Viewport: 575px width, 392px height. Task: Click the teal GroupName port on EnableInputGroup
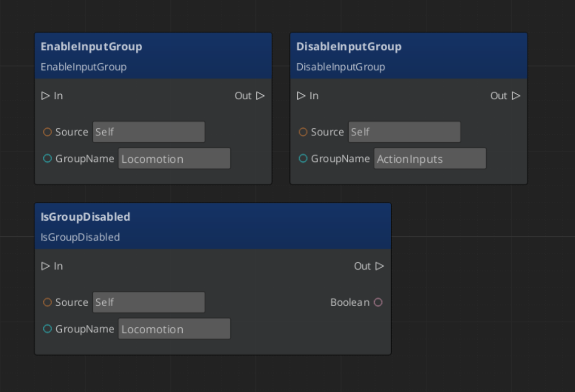[48, 158]
